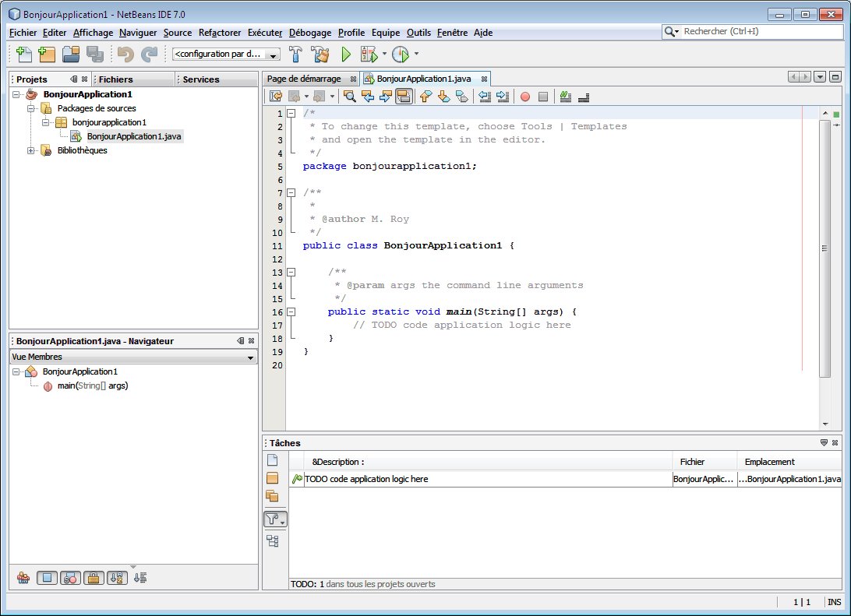Click the Last Edit icon in editor toolbar

[276, 97]
